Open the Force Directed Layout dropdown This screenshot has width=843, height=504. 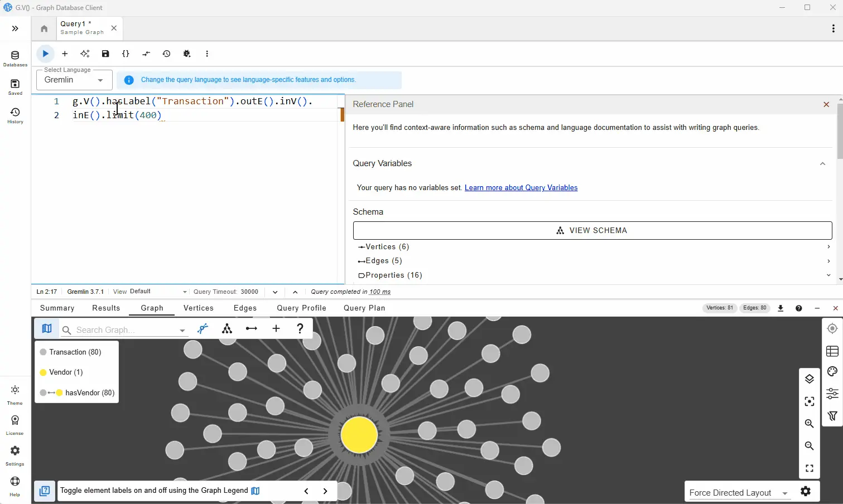coord(738,492)
